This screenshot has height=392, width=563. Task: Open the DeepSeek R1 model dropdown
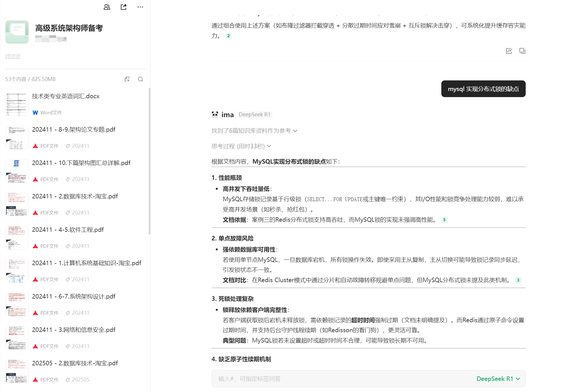point(498,379)
